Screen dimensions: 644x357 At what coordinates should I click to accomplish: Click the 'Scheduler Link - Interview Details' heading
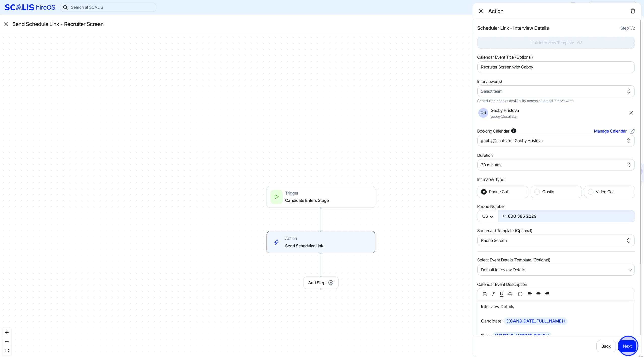[513, 28]
